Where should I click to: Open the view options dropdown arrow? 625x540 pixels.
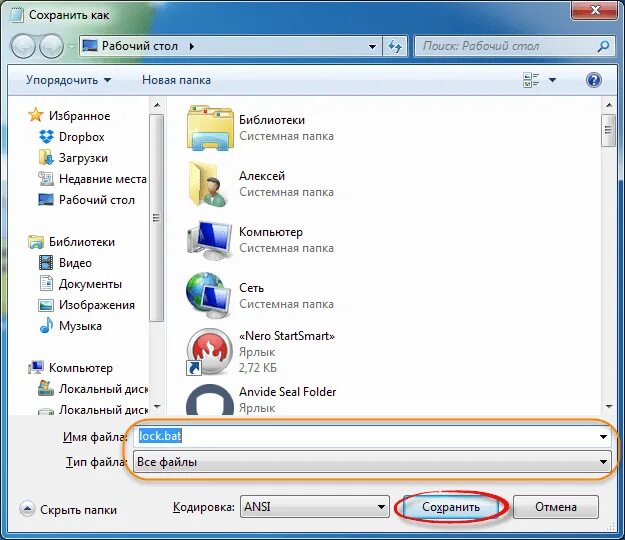552,80
